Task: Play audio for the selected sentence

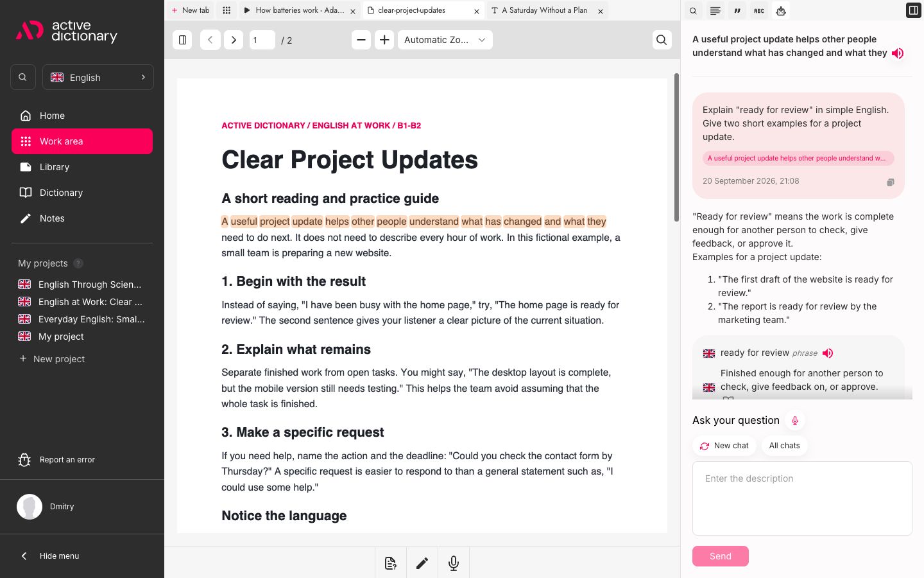Action: 898,53
